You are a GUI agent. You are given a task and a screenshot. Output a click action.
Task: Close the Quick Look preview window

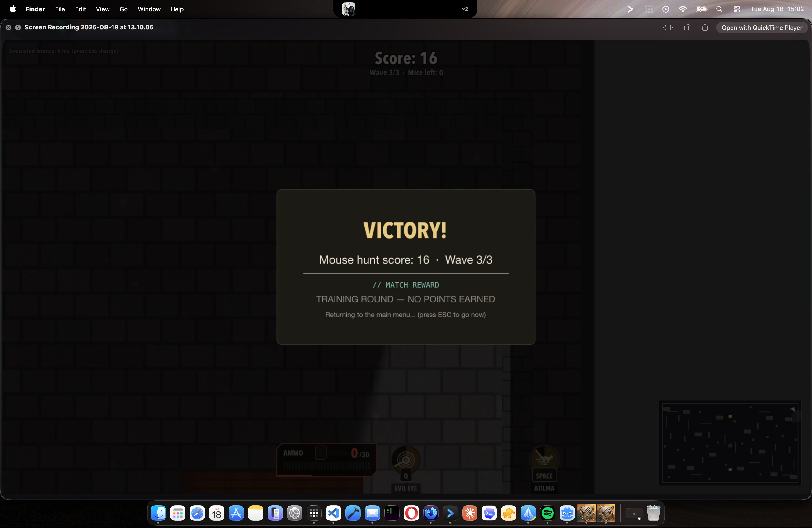tap(9, 27)
